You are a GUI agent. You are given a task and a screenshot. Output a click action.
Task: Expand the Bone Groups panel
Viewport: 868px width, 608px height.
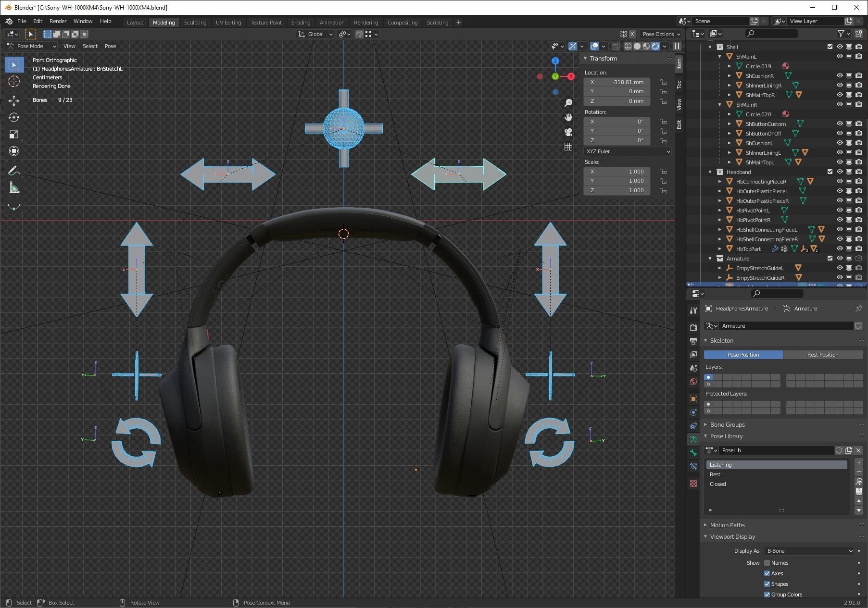pos(727,425)
